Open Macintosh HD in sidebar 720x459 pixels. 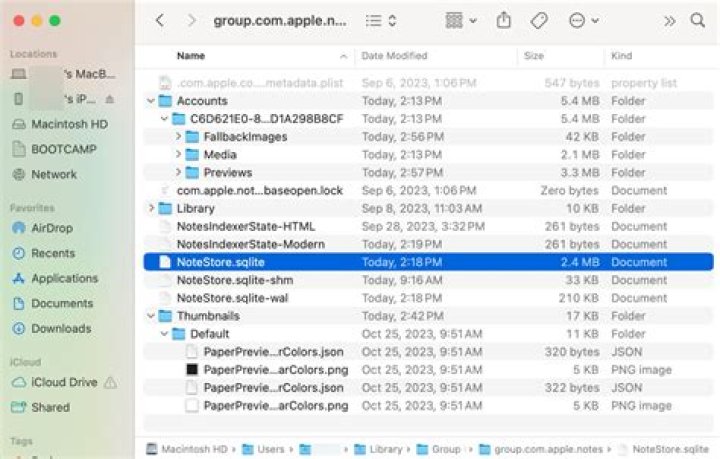[60, 124]
